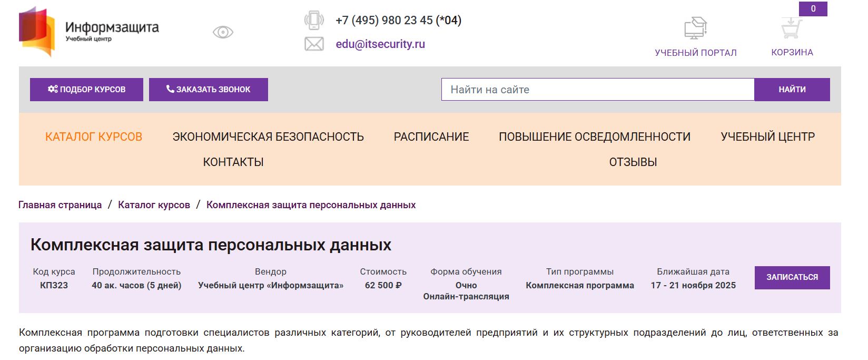Click the cart counter badge
868x360 pixels.
[x=813, y=9]
